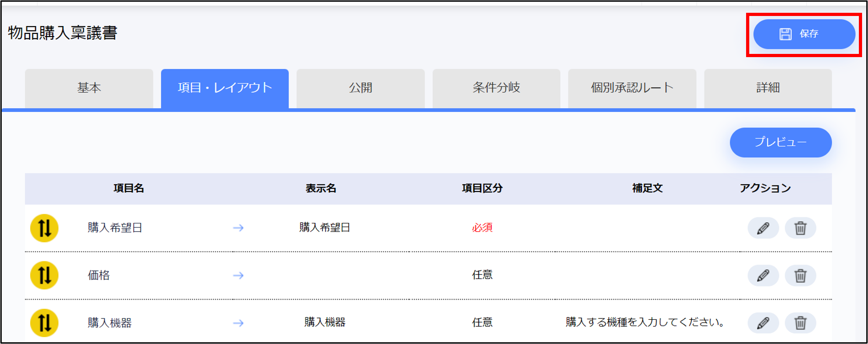Viewport: 868px width, 344px height.
Task: Delete the 購入機器 row using trash icon
Action: click(x=800, y=323)
